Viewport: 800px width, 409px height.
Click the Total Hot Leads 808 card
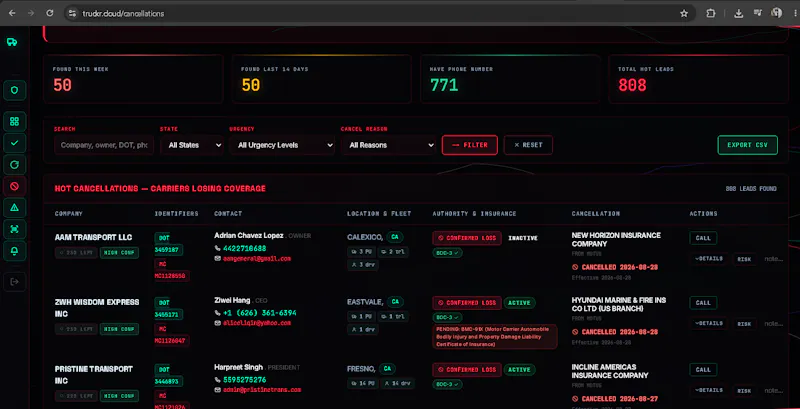[698, 79]
